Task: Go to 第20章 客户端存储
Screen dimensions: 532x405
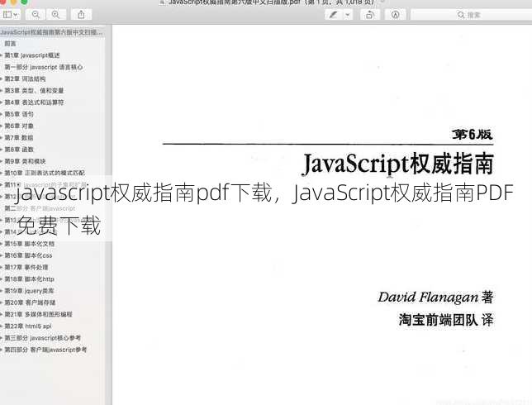Action: (30, 303)
